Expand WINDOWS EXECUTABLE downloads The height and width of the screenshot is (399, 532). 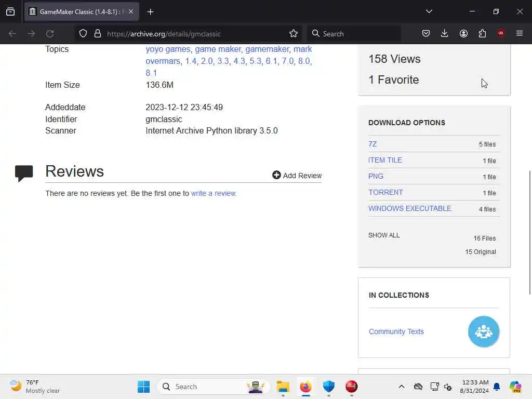click(410, 208)
